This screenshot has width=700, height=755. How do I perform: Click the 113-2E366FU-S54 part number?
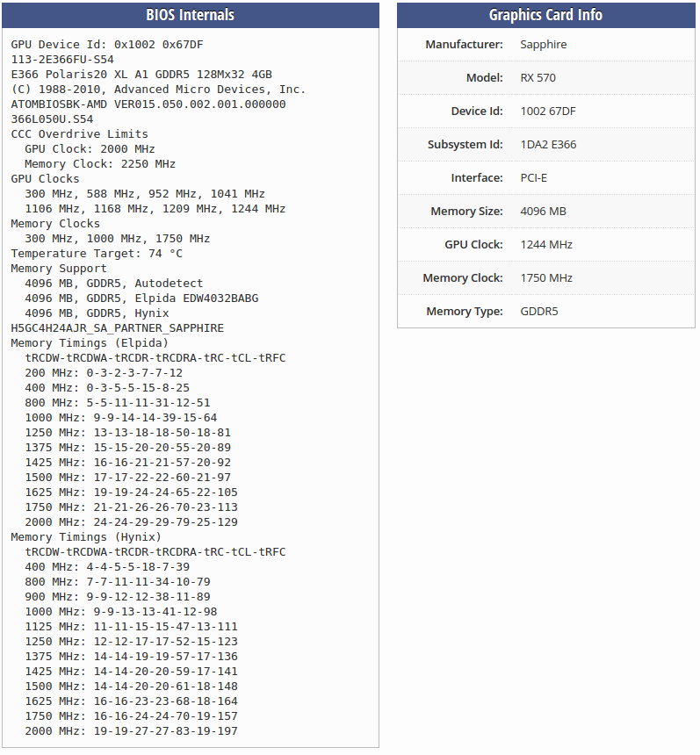[62, 59]
